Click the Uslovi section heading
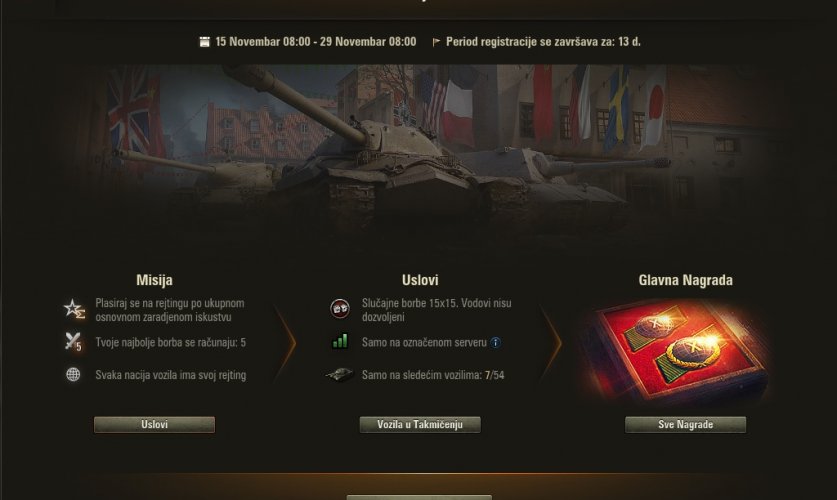This screenshot has height=500, width=837. pyautogui.click(x=420, y=280)
